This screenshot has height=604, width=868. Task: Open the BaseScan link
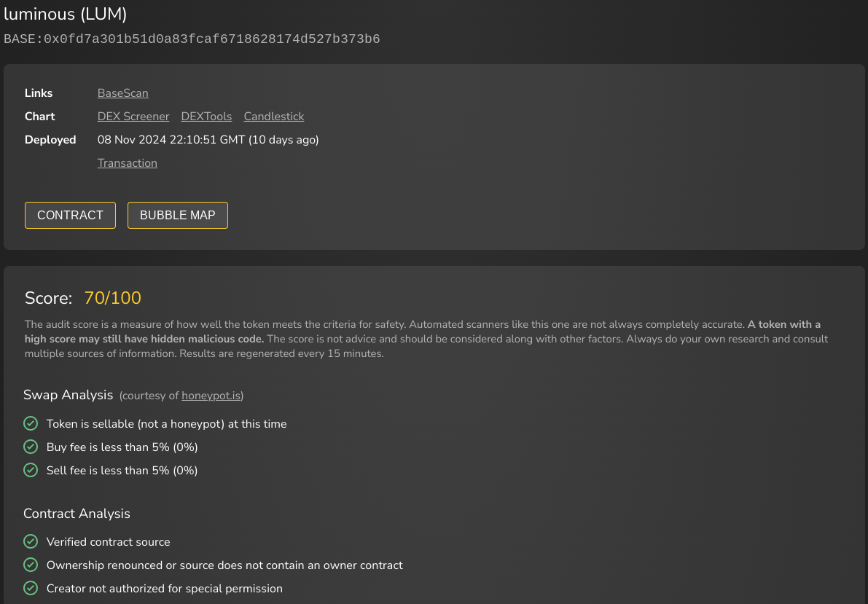click(123, 93)
